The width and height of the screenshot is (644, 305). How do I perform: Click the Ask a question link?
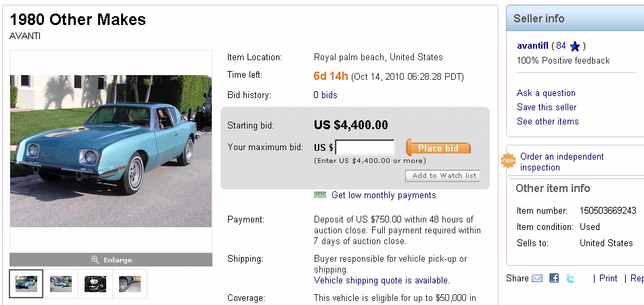546,93
